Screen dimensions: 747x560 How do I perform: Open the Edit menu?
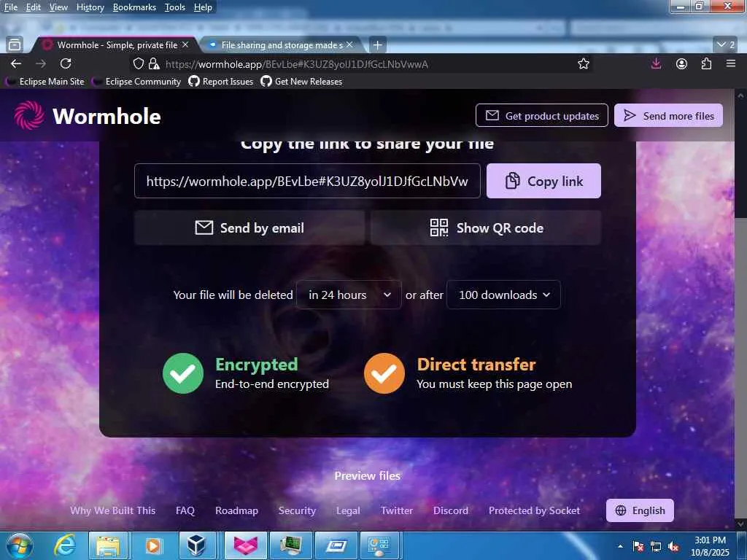(33, 7)
